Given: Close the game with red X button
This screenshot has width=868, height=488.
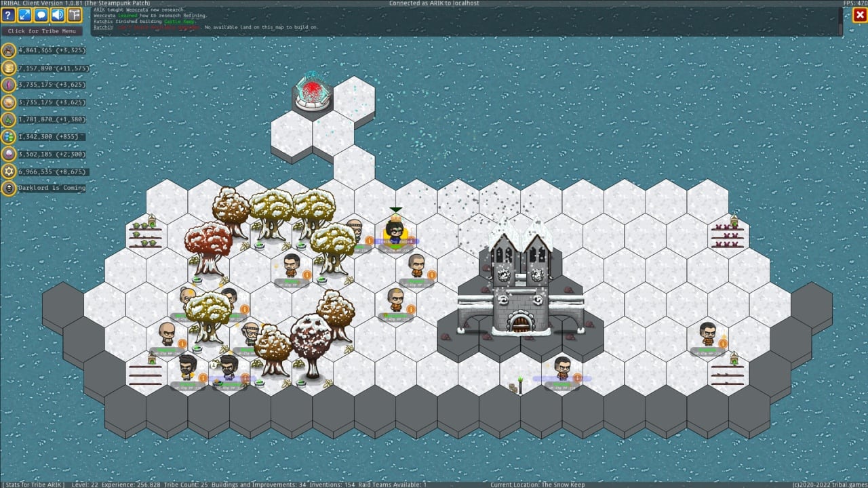Looking at the screenshot, I should click(x=859, y=15).
